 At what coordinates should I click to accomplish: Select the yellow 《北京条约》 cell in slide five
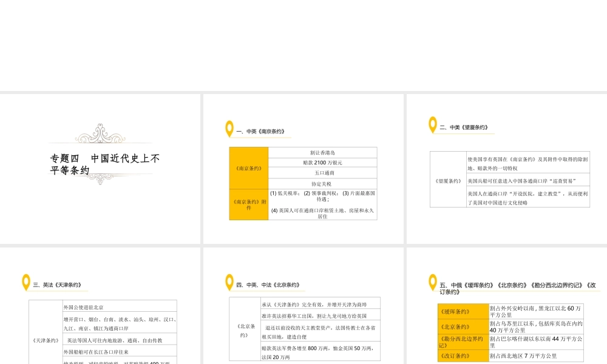463,327
